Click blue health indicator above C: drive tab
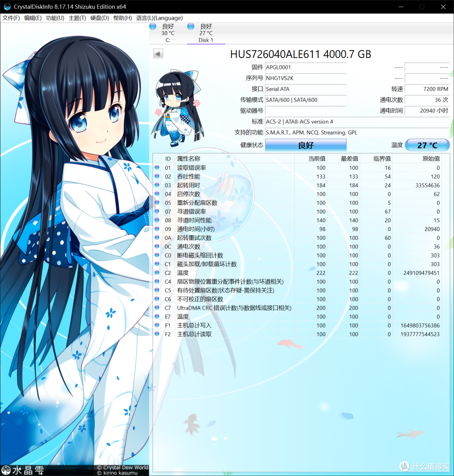This screenshot has width=454, height=476. [153, 26]
